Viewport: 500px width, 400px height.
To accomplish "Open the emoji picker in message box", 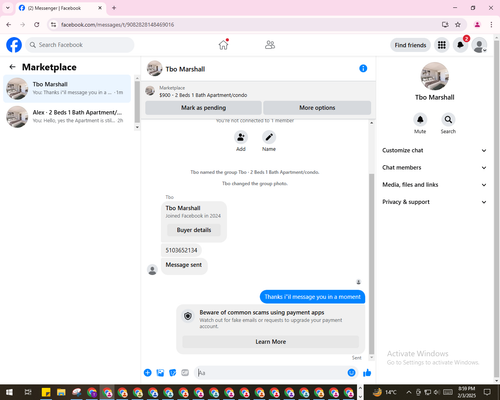I will [351, 373].
